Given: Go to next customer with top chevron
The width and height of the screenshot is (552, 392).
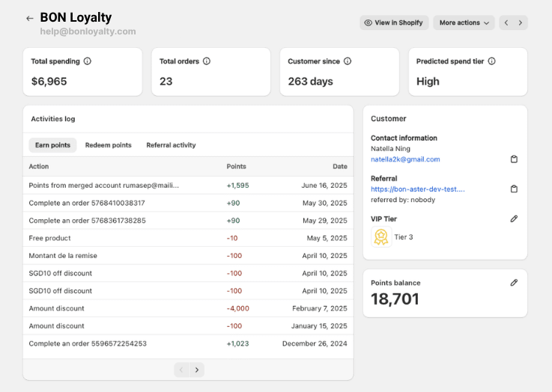Looking at the screenshot, I should point(521,23).
